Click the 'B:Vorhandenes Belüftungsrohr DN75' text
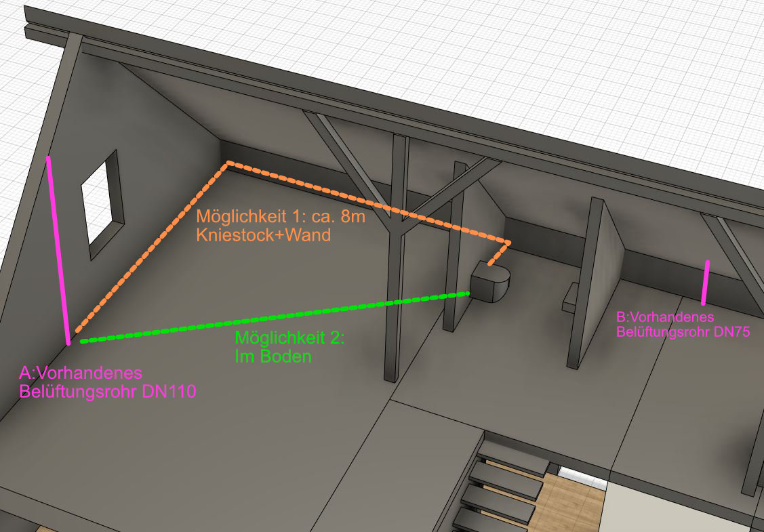 (682, 325)
